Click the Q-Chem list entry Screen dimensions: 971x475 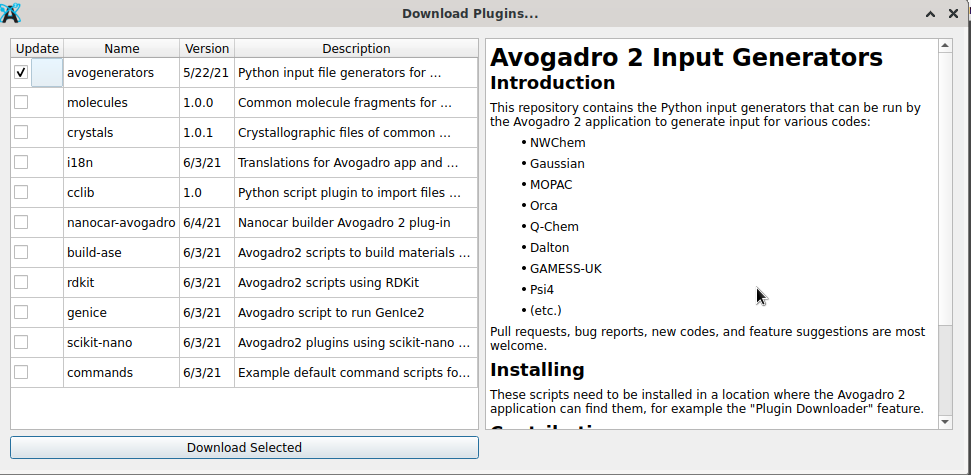(554, 227)
